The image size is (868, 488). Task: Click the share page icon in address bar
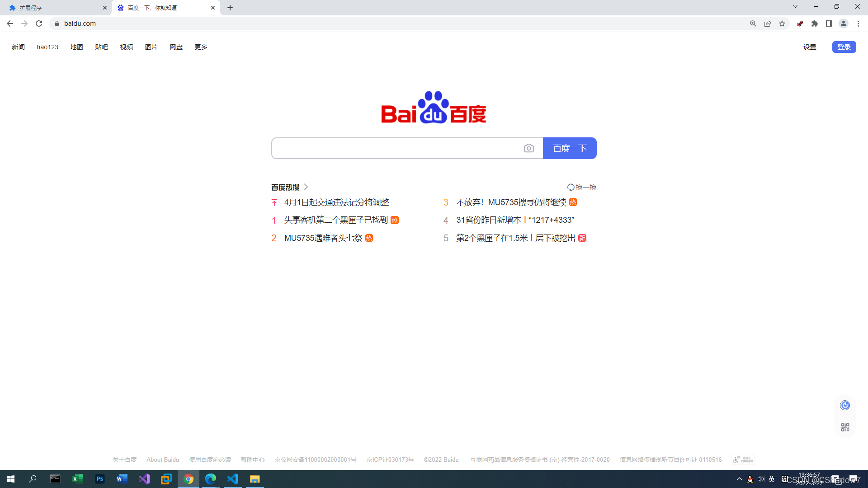point(768,23)
